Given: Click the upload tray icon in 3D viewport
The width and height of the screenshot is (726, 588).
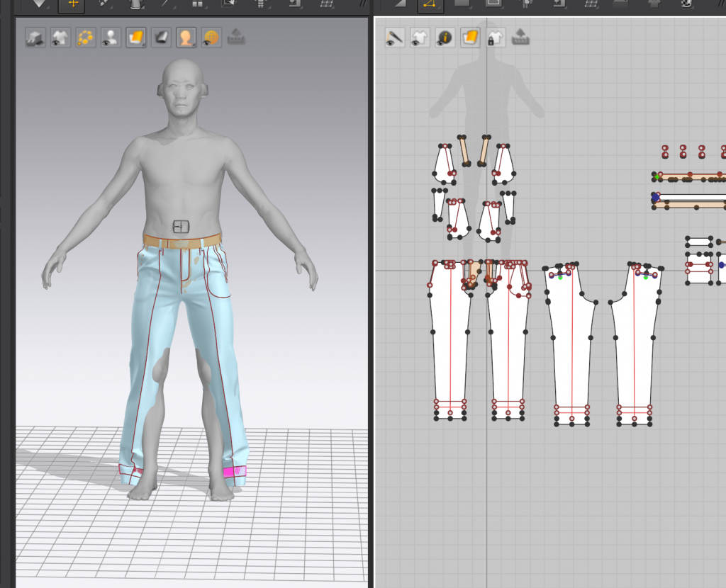Looking at the screenshot, I should click(x=236, y=38).
